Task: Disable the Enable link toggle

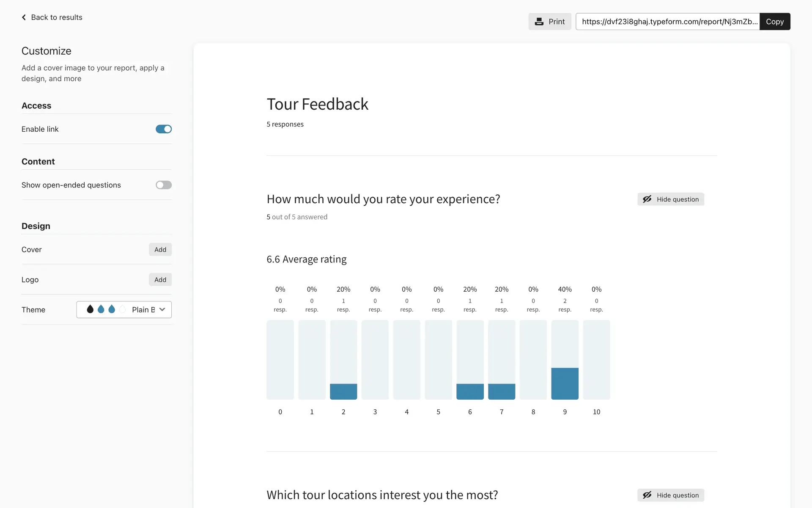Action: [164, 129]
